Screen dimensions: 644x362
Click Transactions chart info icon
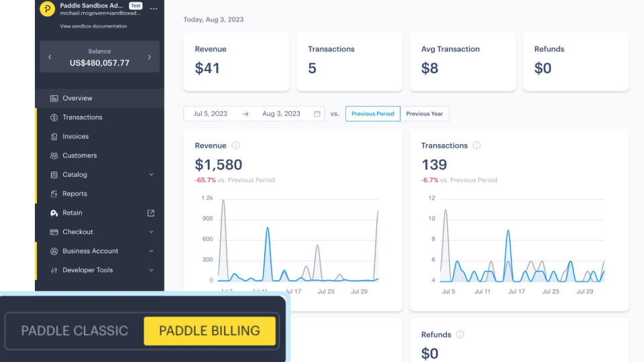(x=476, y=145)
